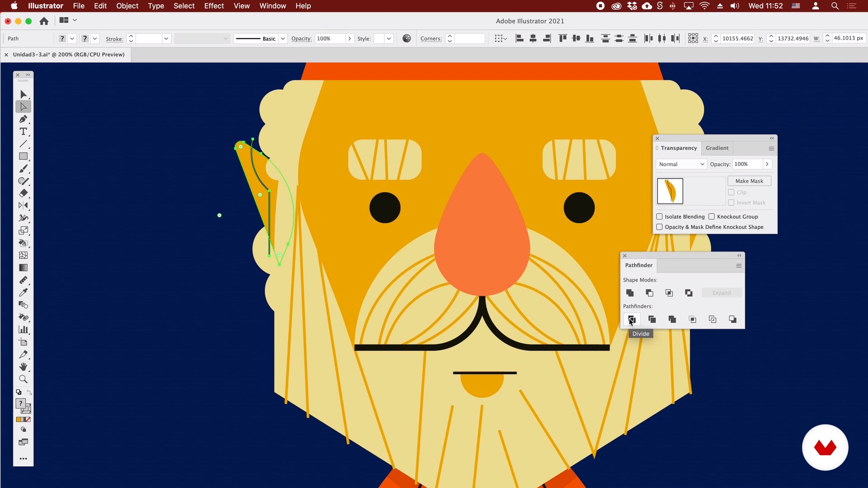The image size is (868, 488).
Task: Select the Reflect tool
Action: (x=23, y=206)
